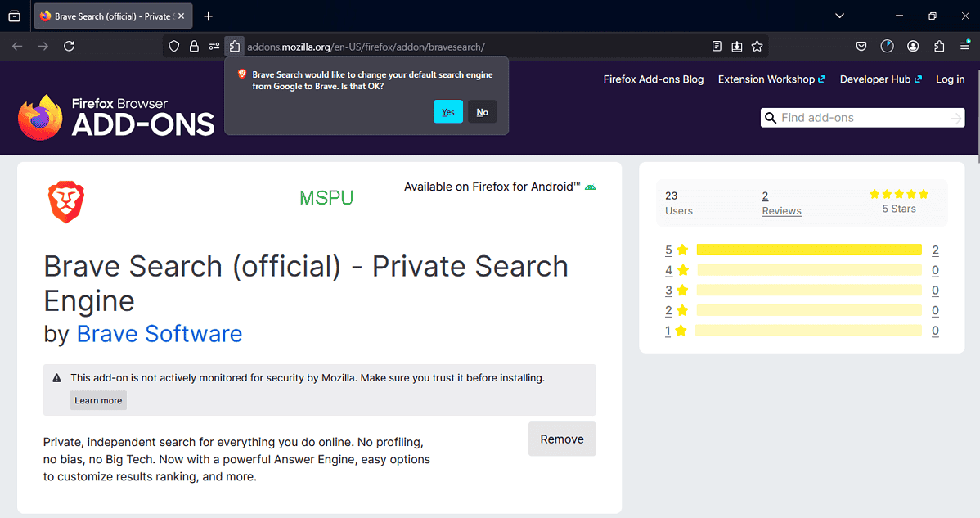Click the 5-star rating bar

pos(810,250)
